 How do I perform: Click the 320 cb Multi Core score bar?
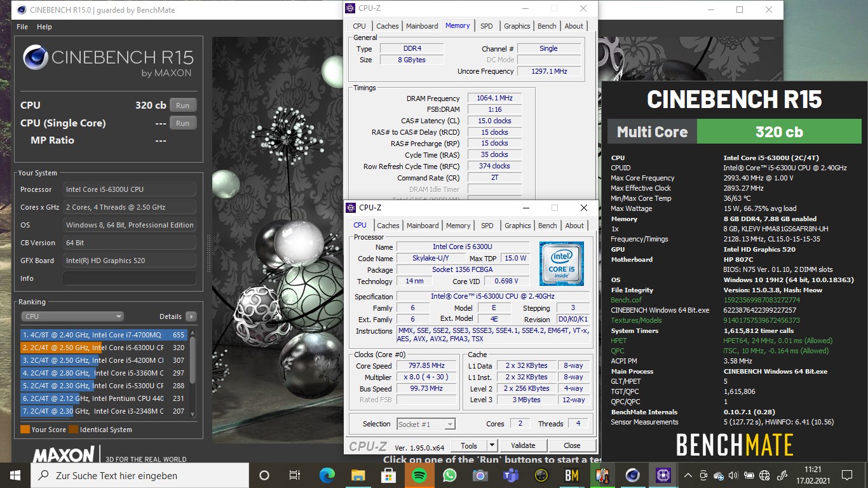tap(778, 132)
